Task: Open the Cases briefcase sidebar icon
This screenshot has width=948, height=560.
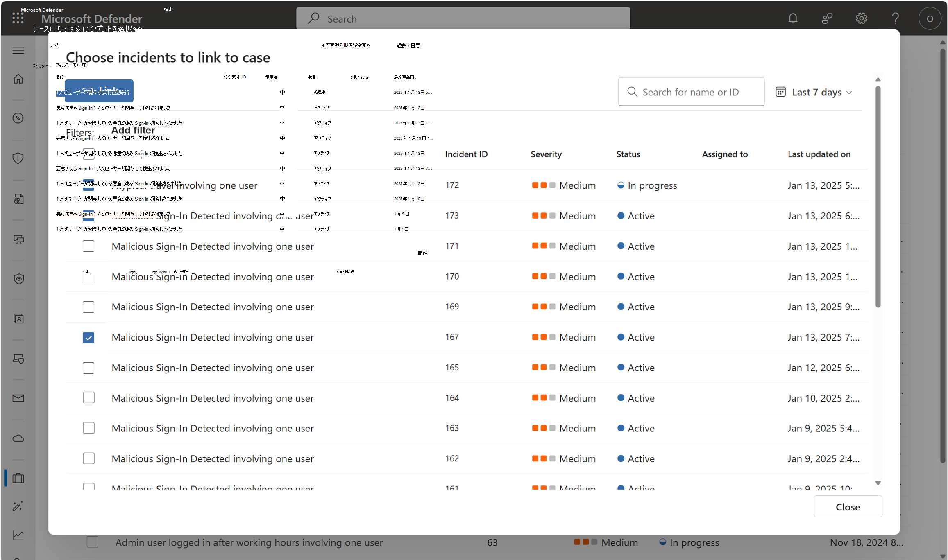Action: click(x=18, y=478)
